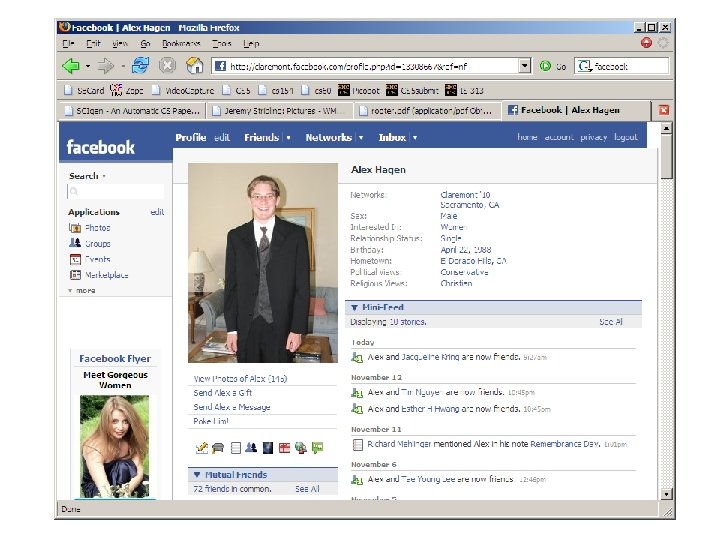Open the Groups application icon in sidebar
Screen dimensions: 720x540
tap(74, 243)
